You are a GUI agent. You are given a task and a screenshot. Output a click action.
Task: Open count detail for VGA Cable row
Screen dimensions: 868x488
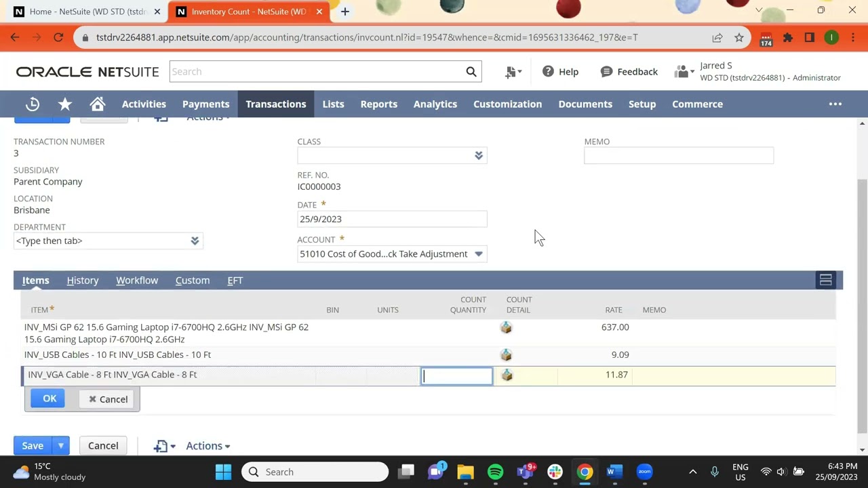coord(507,375)
